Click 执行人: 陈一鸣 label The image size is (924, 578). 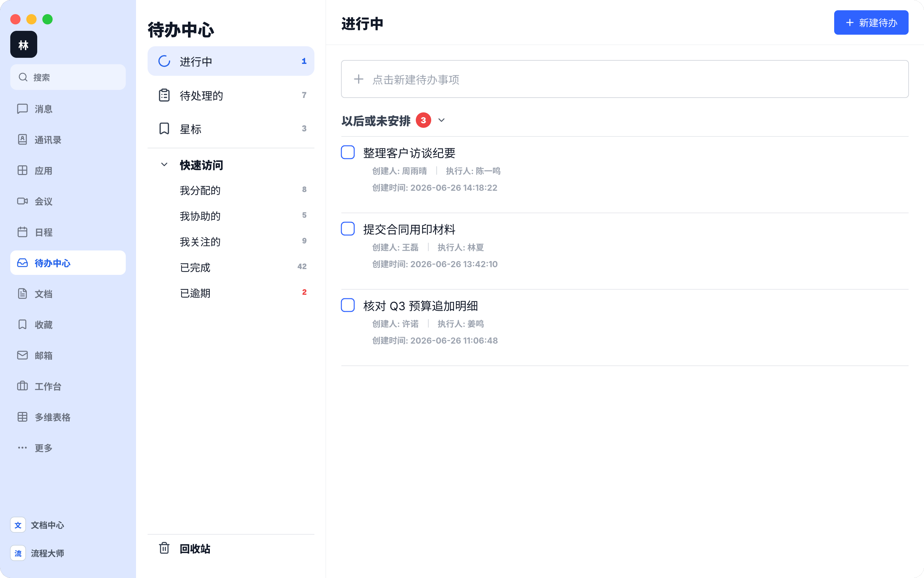473,171
